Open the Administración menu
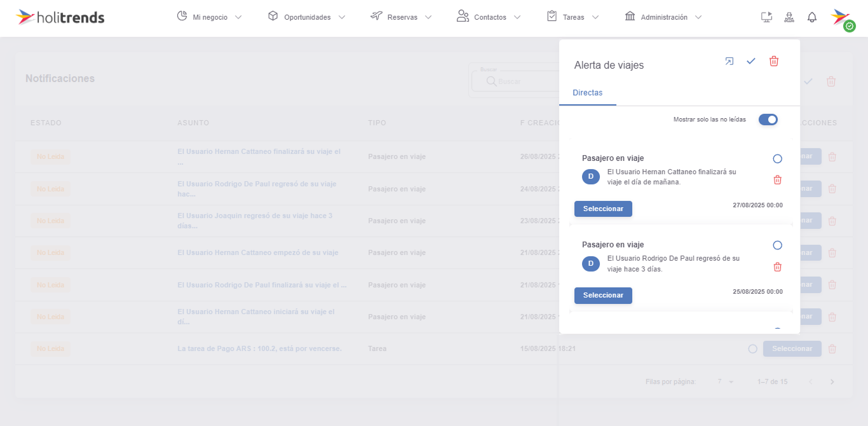Screen dimensions: 868x426 coord(663,17)
